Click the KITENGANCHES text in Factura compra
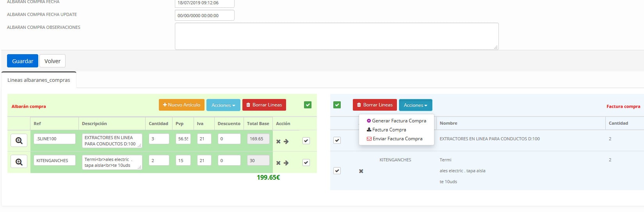The image size is (644, 212). 395,160
